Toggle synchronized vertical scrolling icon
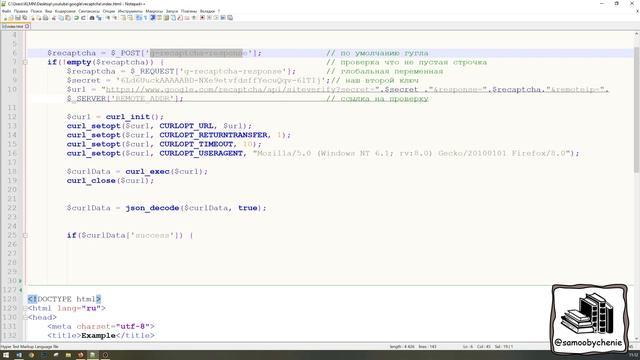This screenshot has height=360, width=640. [x=123, y=18]
